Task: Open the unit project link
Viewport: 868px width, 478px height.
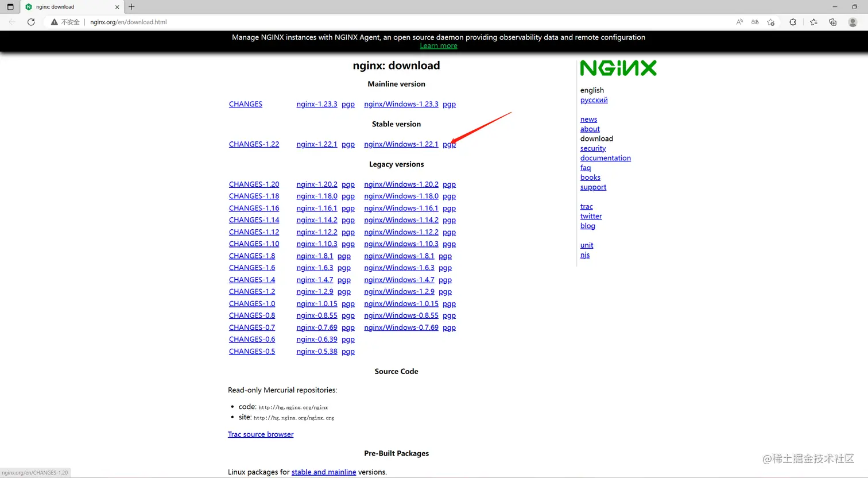Action: point(586,245)
